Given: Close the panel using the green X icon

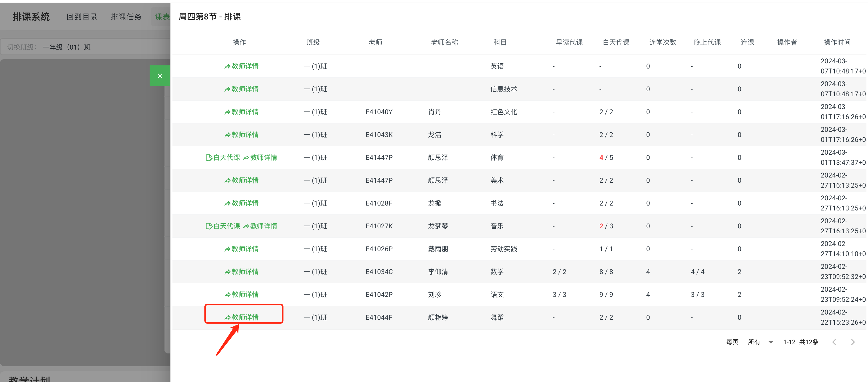Looking at the screenshot, I should pyautogui.click(x=160, y=76).
